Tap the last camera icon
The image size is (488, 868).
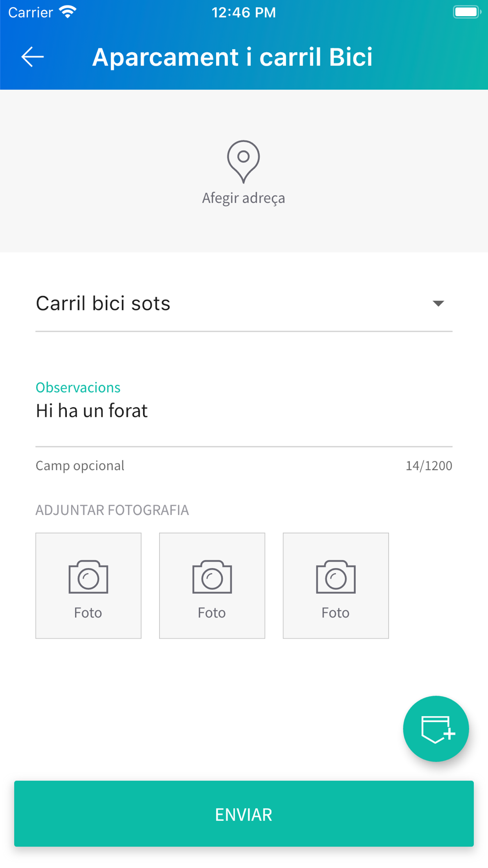336,577
